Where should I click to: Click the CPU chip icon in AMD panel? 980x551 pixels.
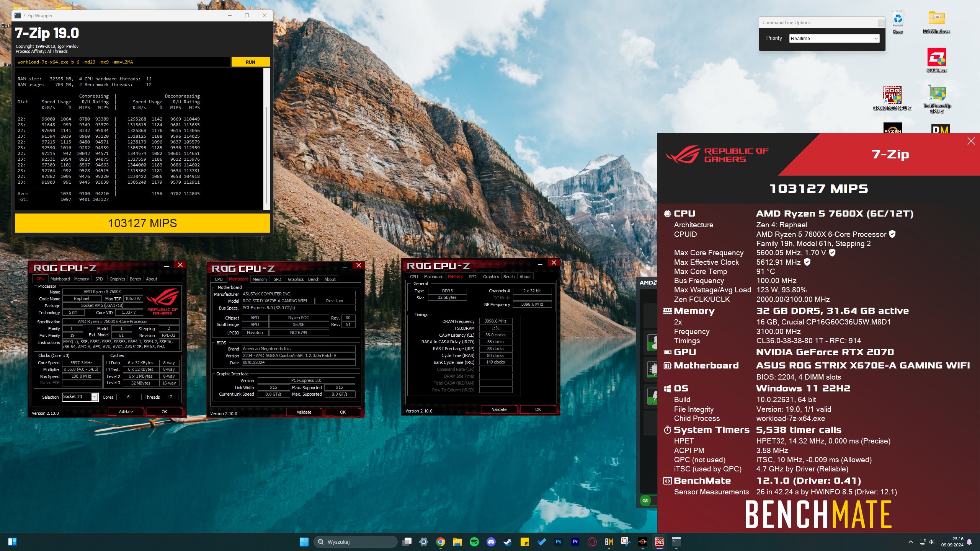(x=652, y=369)
